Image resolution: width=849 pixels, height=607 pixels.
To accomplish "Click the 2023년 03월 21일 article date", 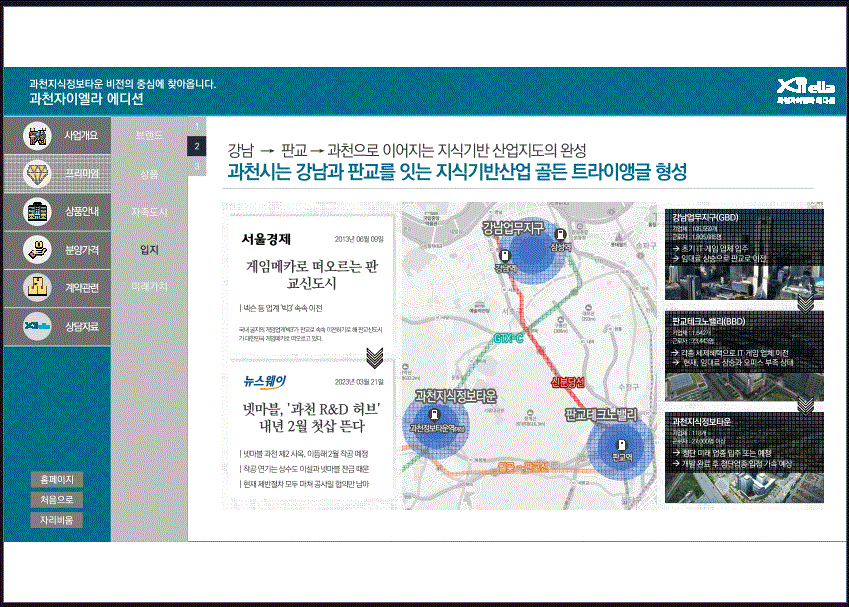I will [358, 382].
